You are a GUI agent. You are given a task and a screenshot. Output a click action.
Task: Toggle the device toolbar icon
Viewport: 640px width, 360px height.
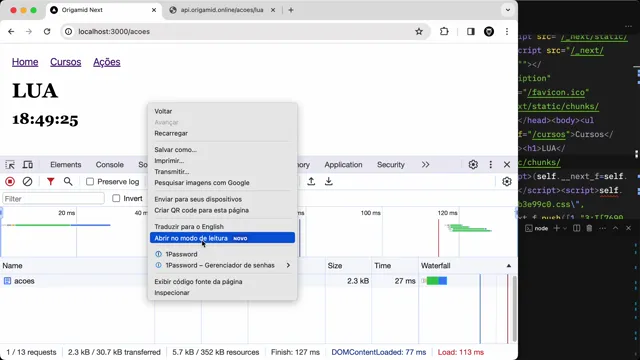coord(28,165)
